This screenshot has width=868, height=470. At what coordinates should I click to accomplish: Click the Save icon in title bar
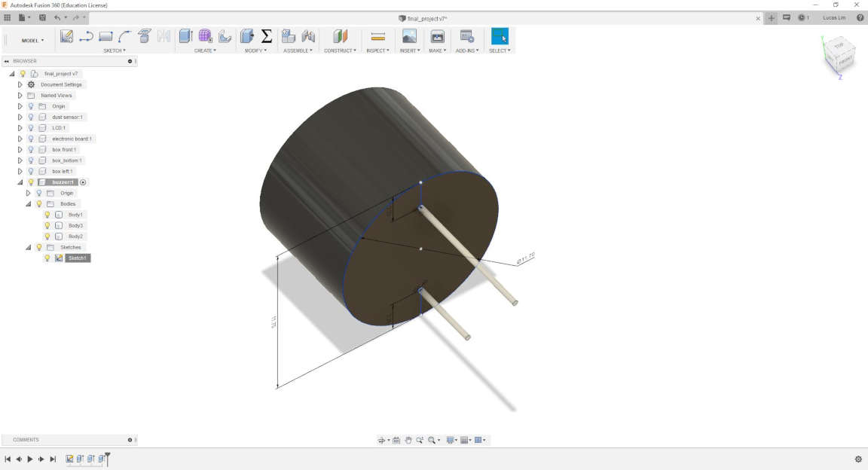[43, 18]
